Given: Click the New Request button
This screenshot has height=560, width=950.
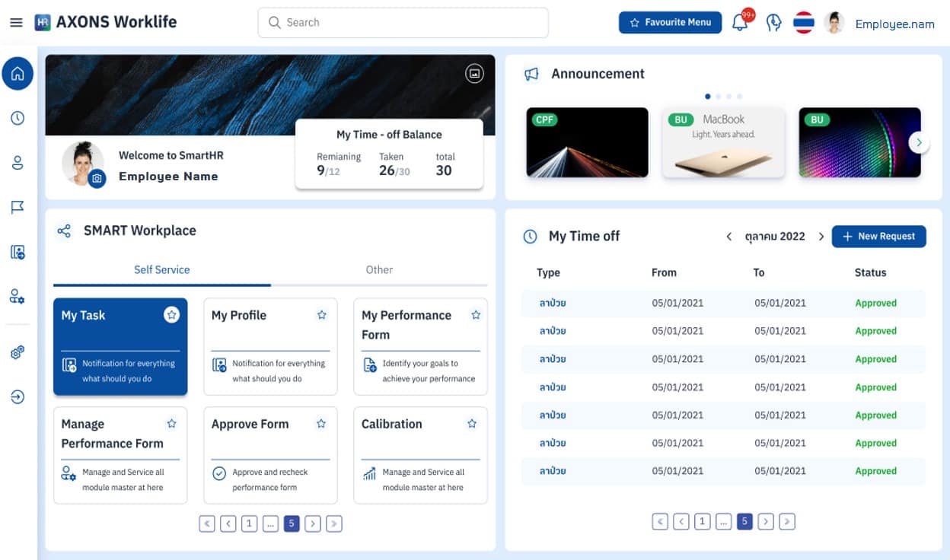Looking at the screenshot, I should [x=878, y=237].
